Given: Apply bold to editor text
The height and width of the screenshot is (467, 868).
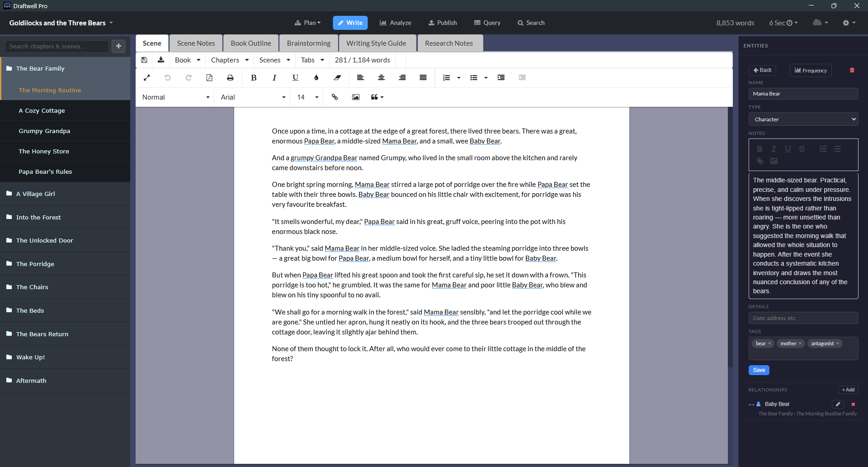Looking at the screenshot, I should (x=254, y=78).
